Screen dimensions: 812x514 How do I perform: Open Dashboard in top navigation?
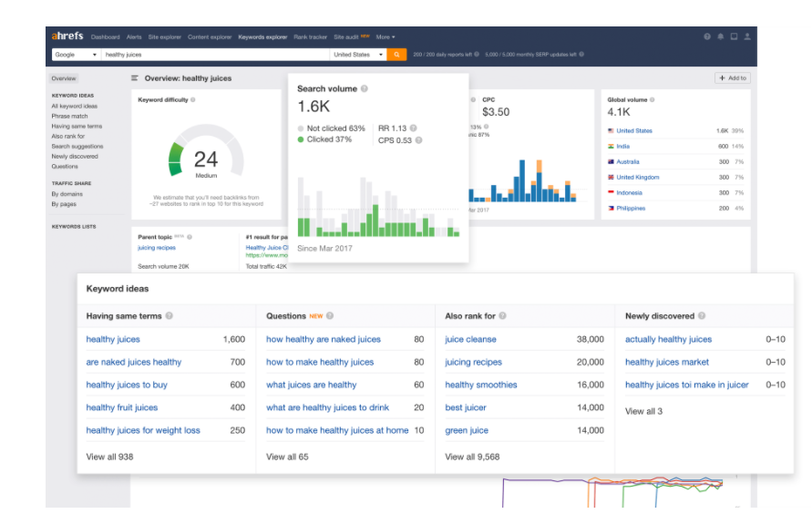(105, 37)
